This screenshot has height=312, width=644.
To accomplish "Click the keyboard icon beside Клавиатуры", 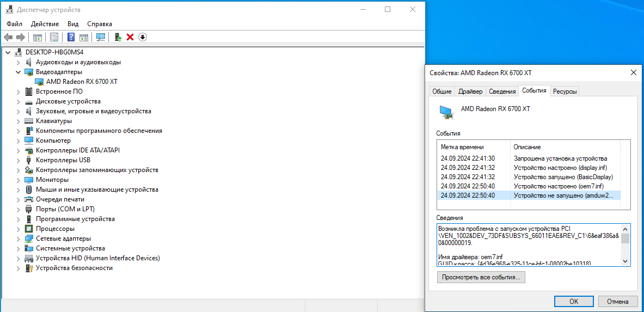I will (x=29, y=121).
